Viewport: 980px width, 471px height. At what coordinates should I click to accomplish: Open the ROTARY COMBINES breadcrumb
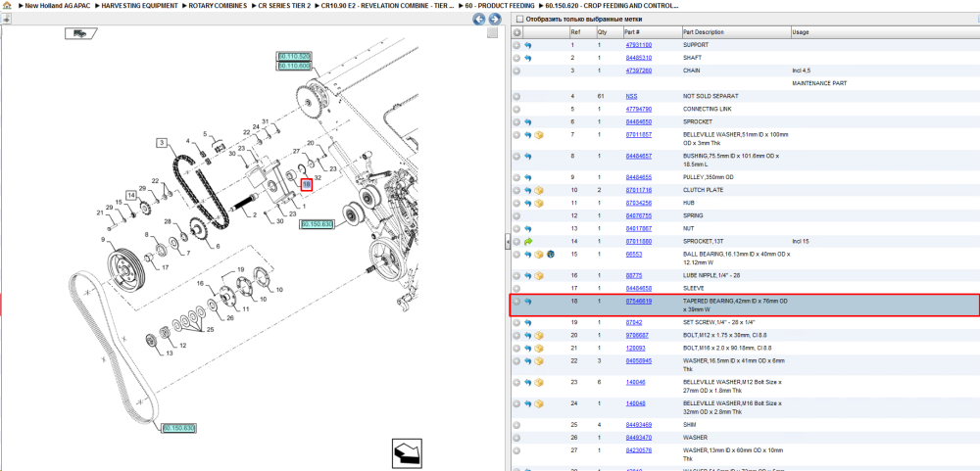pyautogui.click(x=217, y=5)
